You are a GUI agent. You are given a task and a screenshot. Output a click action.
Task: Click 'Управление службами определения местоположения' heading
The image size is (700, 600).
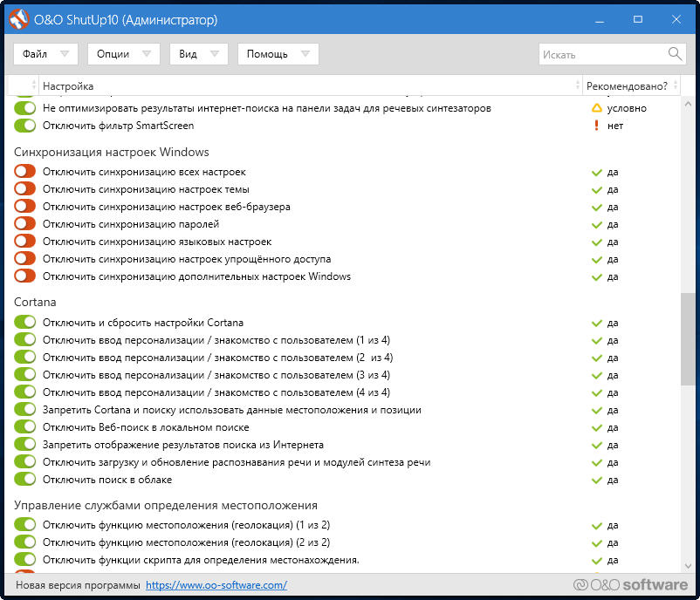[x=166, y=505]
